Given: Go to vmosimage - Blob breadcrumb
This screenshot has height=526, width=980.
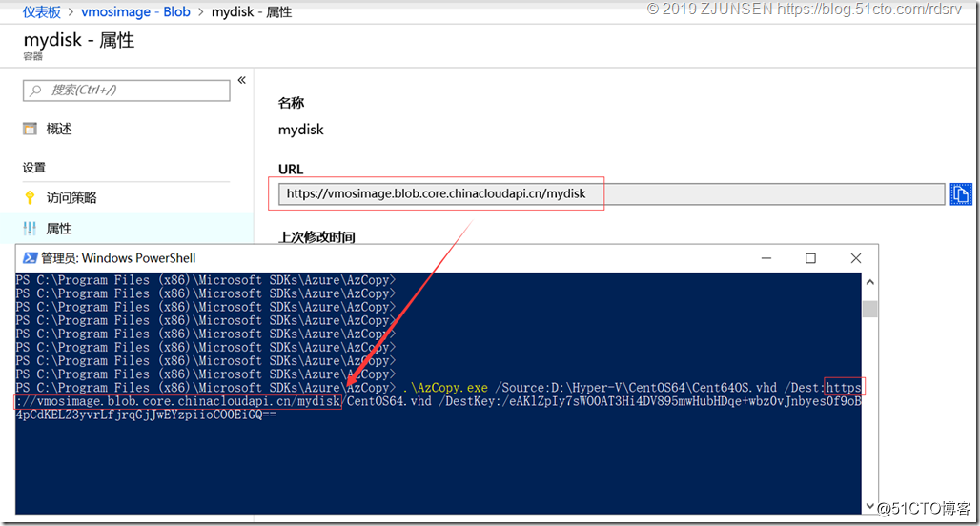Looking at the screenshot, I should [135, 11].
